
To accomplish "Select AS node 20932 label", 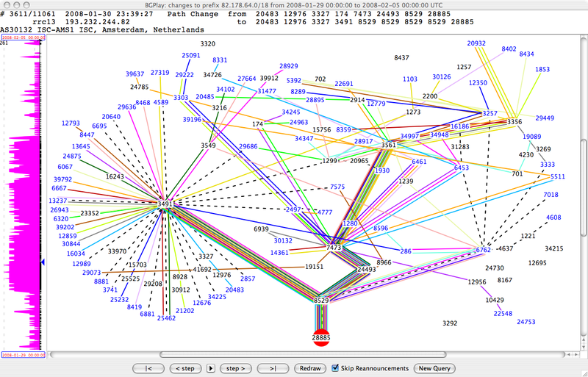I will 476,43.
